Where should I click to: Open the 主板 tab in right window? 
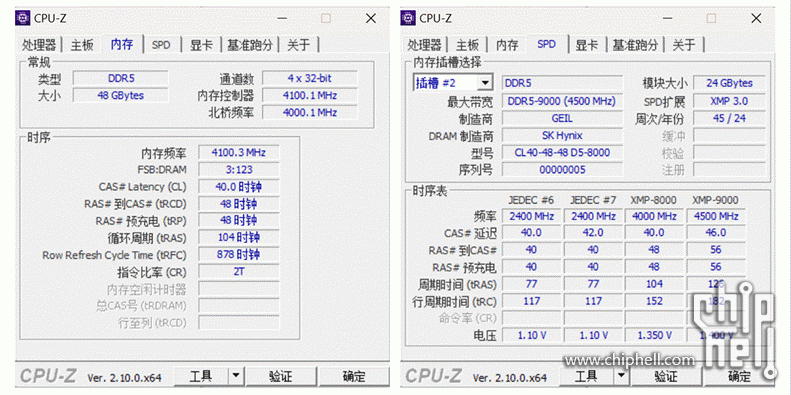pos(467,45)
